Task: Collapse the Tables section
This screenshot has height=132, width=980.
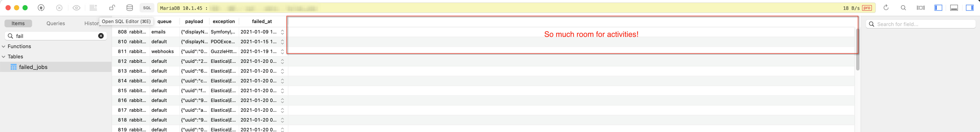Action: click(3, 56)
